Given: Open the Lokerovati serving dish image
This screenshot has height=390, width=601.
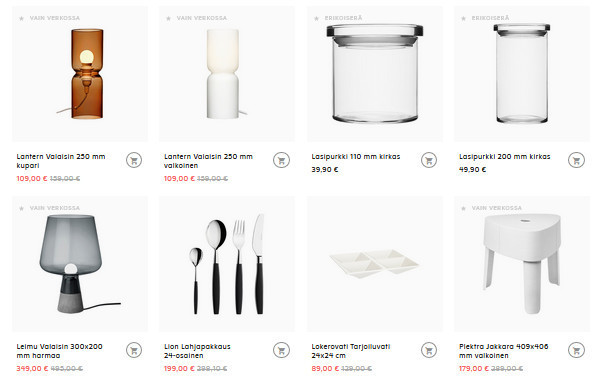Looking at the screenshot, I should (374, 264).
